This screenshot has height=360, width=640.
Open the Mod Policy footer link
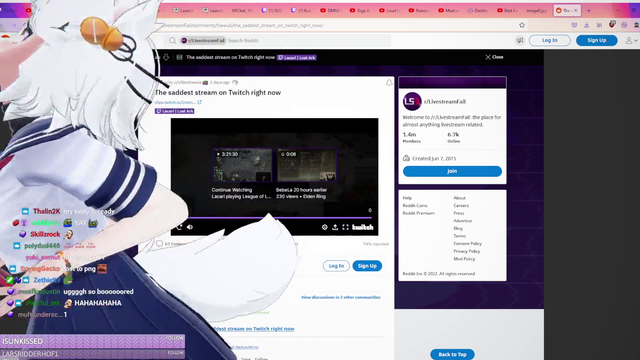coord(464,259)
